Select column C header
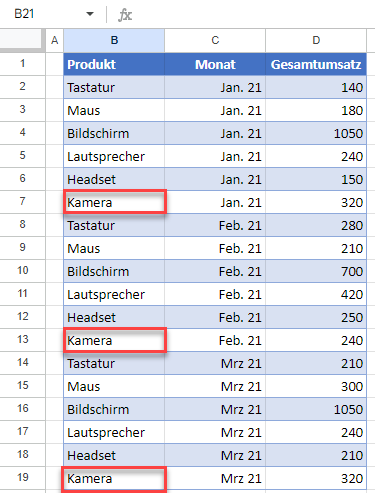 pyautogui.click(x=215, y=40)
